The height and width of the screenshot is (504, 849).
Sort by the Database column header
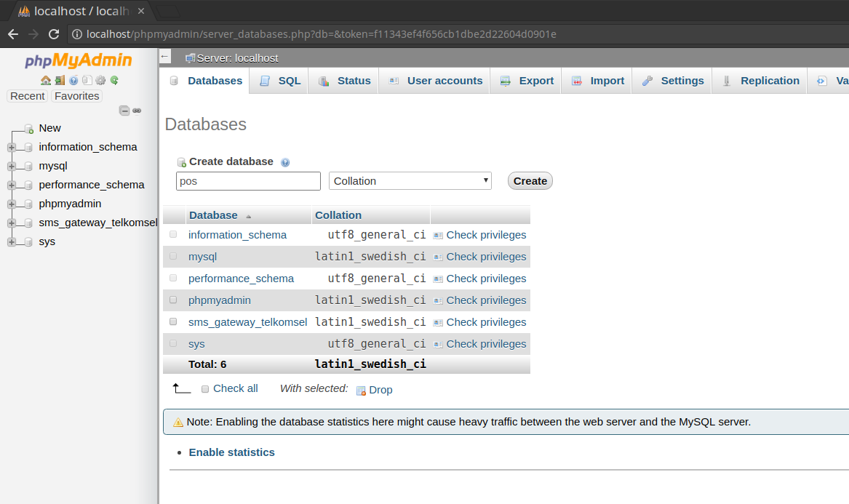tap(212, 215)
